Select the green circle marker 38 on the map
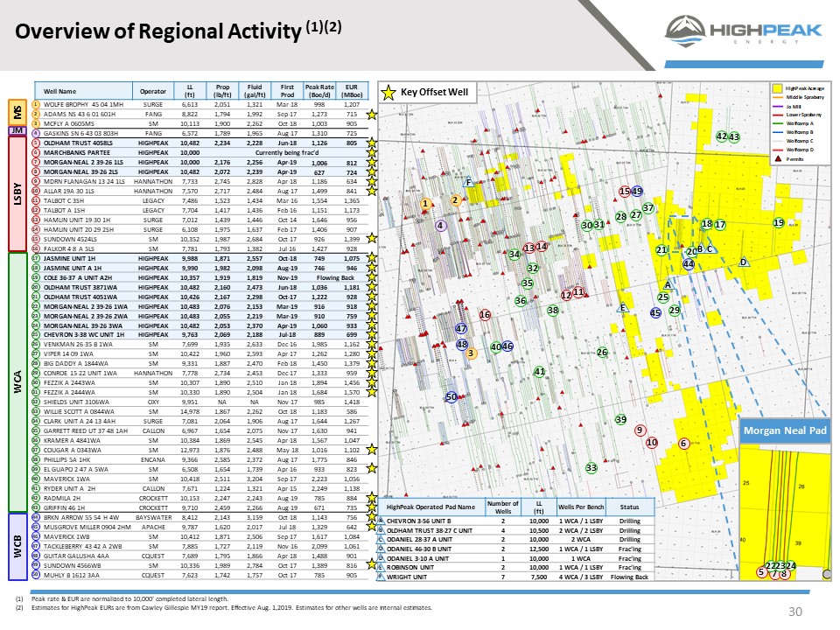Viewport: 840px width, 630px height. (x=553, y=310)
